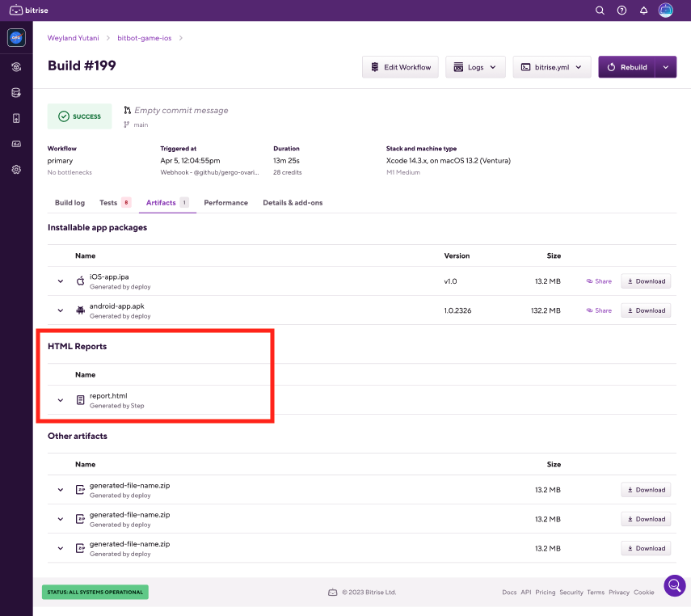The height and width of the screenshot is (616, 691).
Task: Open the workspace avatar in left sidebar
Action: [16, 36]
